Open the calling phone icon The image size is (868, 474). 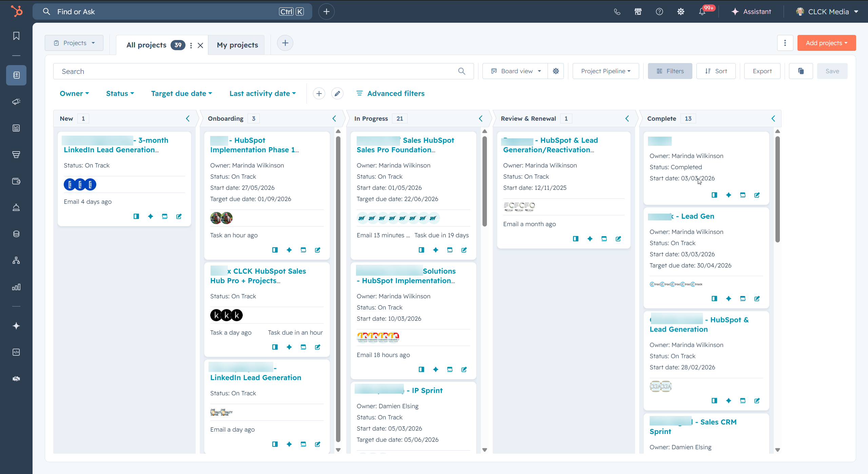point(617,12)
